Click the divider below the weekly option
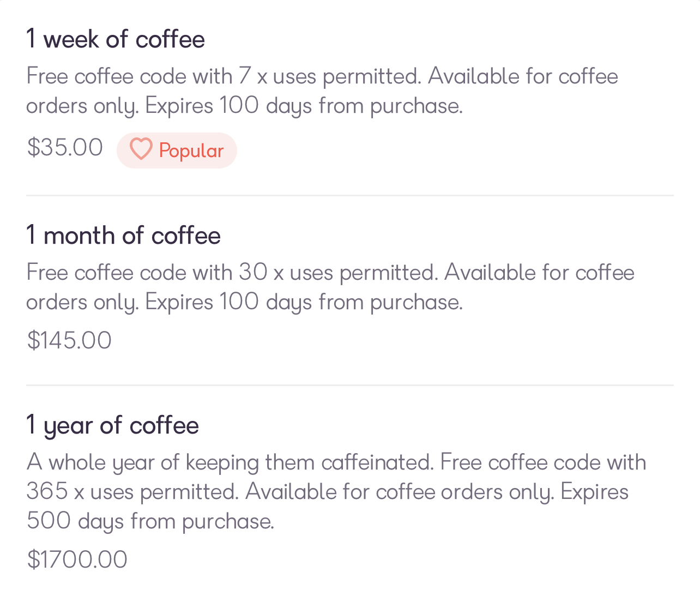Screen dimensions: 700x602 350,195
